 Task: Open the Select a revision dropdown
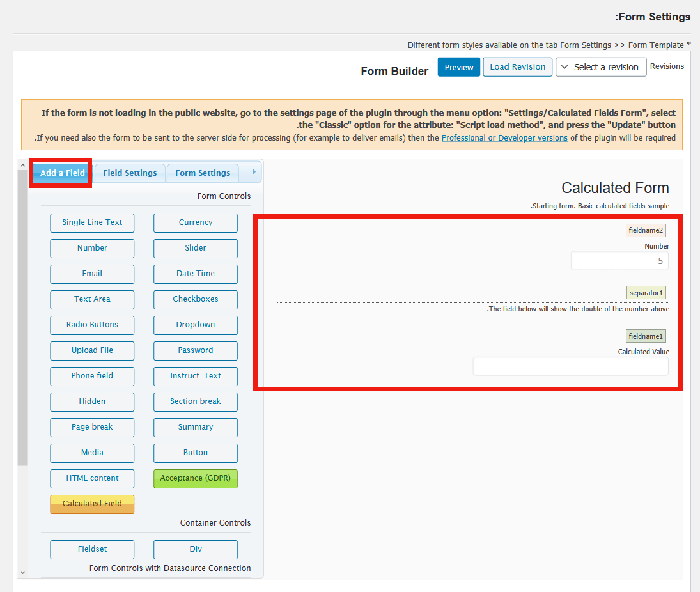coord(600,67)
